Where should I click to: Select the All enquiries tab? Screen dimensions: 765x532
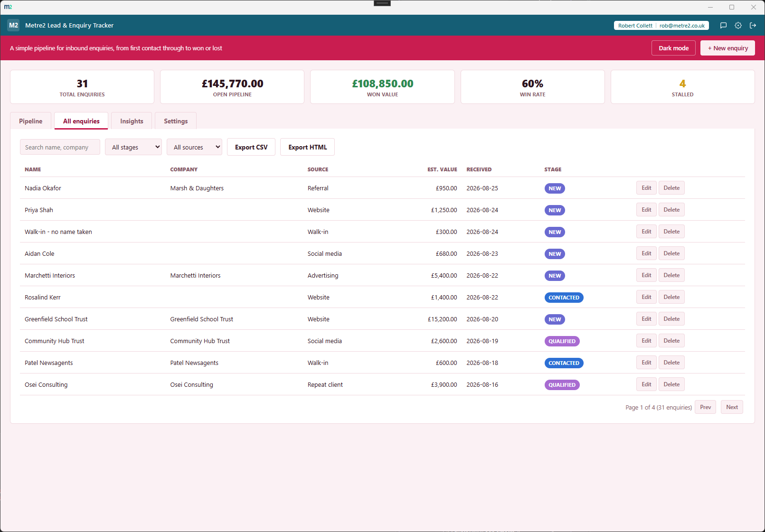pyautogui.click(x=81, y=121)
